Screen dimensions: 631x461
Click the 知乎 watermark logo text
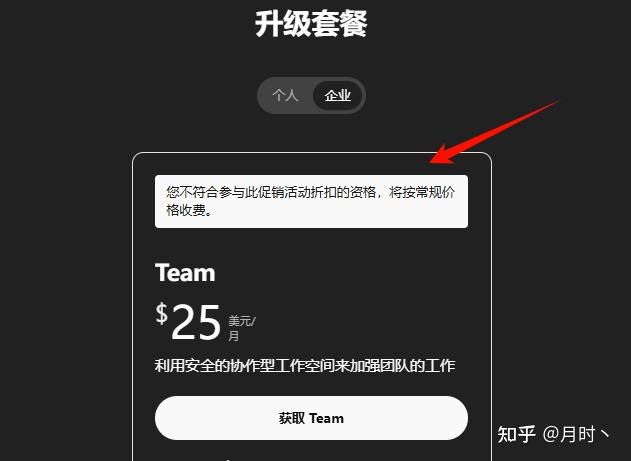(x=516, y=434)
